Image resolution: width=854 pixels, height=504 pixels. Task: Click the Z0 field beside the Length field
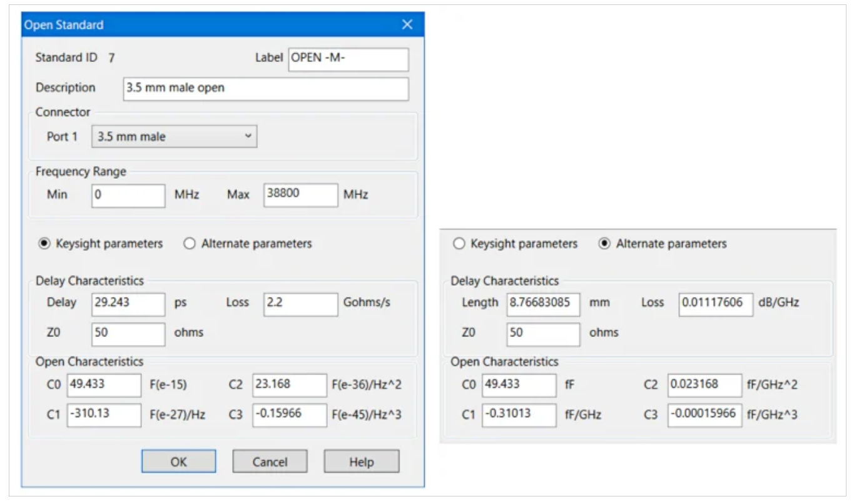[x=543, y=334]
